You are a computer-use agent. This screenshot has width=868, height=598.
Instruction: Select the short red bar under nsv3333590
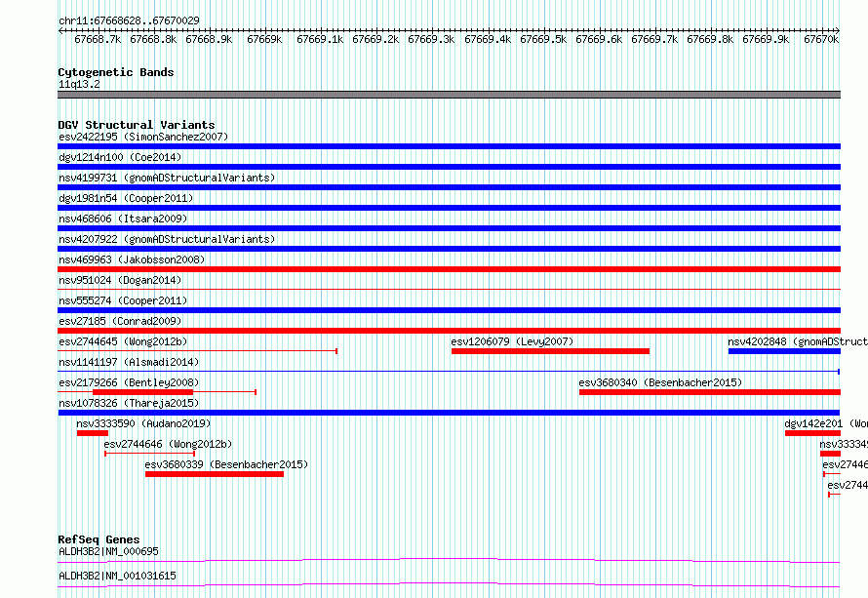[x=93, y=433]
